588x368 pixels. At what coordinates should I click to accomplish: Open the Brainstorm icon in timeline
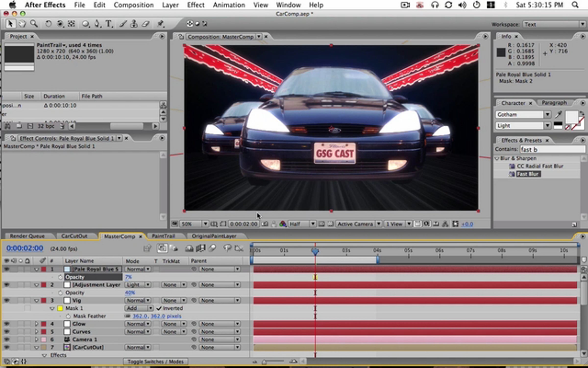[x=227, y=248]
